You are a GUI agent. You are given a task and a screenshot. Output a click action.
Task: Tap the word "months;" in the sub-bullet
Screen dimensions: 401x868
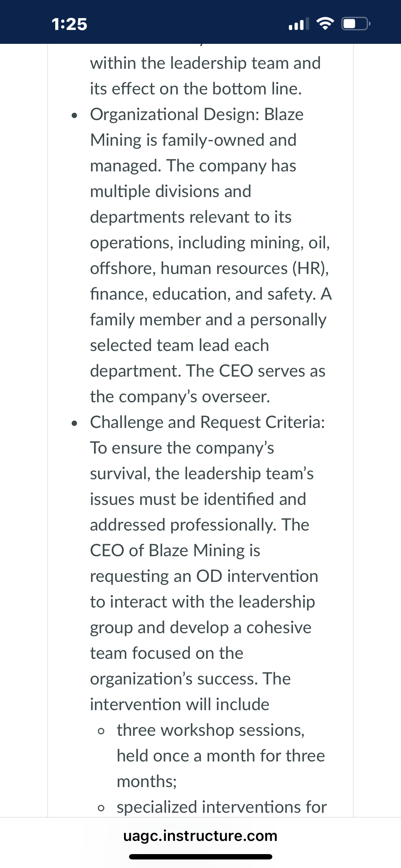(x=147, y=782)
